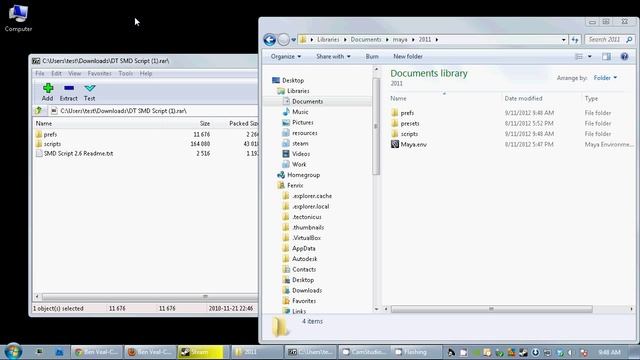Show the preview pane in Explorer
The width and height of the screenshot is (640, 360).
[x=607, y=56]
